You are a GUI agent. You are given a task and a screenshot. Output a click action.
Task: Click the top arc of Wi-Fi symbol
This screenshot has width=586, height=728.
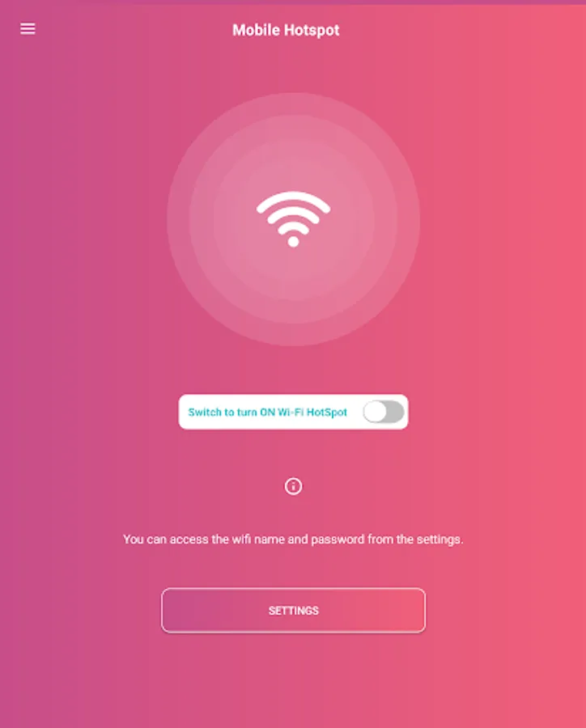[x=293, y=200]
